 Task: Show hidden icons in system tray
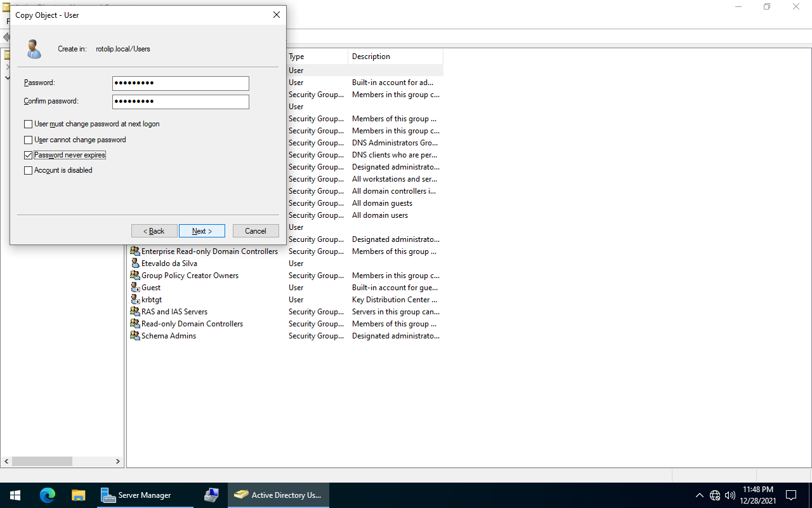coord(699,495)
